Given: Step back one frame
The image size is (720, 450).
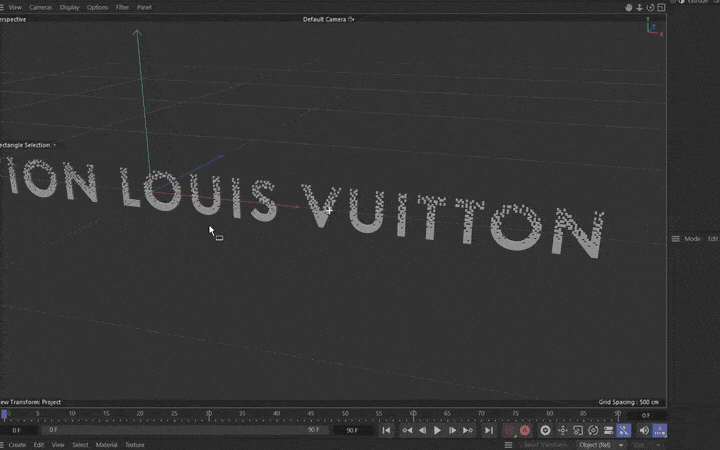Looking at the screenshot, I should (422, 430).
